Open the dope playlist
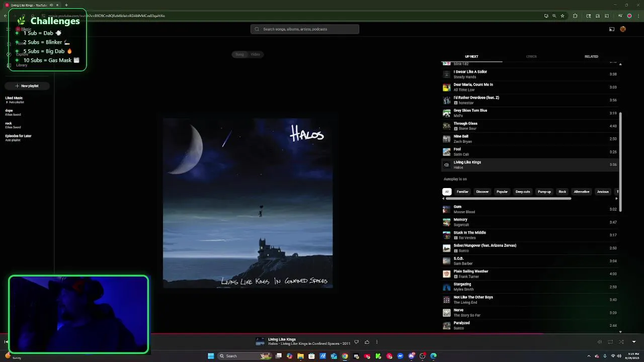This screenshot has height=362, width=644. coord(13,112)
